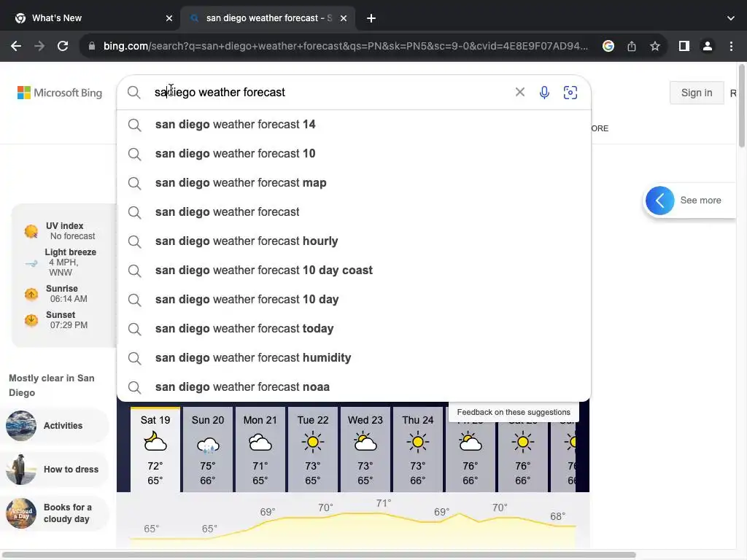Click the search magnifier in the search box
Viewport: 747px width, 560px height.
[134, 93]
